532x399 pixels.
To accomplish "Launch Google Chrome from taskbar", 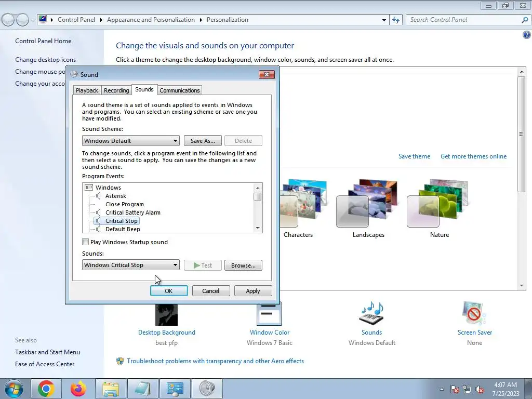I will point(46,389).
